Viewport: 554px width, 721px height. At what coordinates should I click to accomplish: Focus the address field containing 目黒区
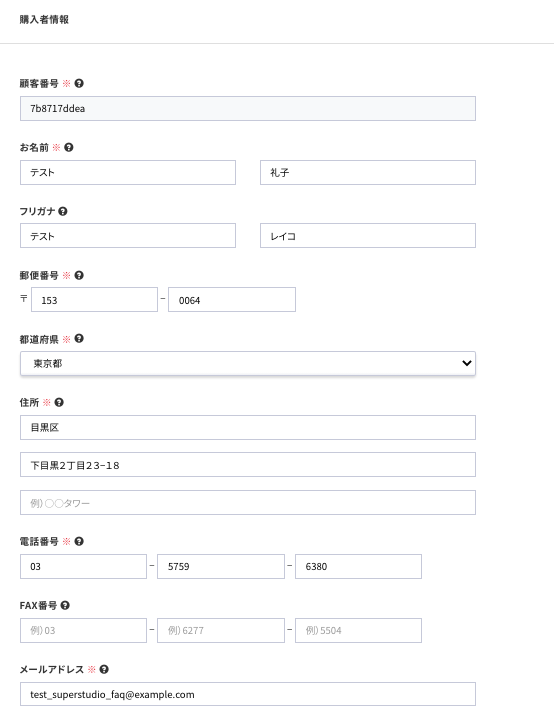coord(248,428)
